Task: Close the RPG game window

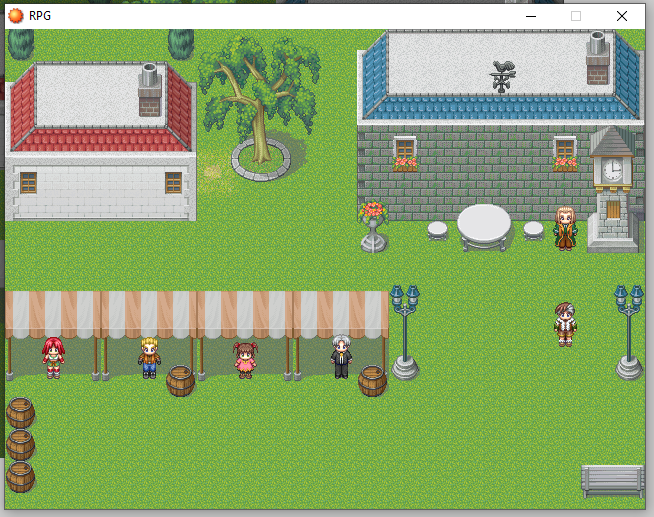Action: [621, 16]
